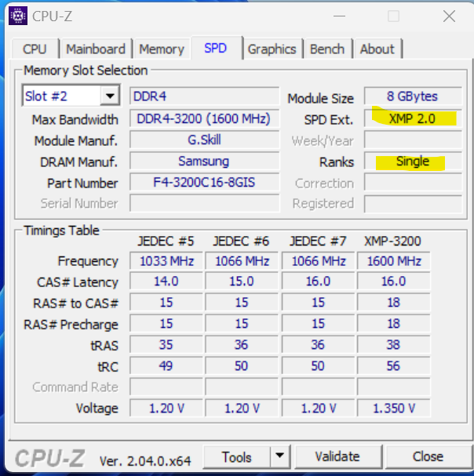The image size is (474, 476).
Task: Expand the Slot #2 dropdown arrow
Action: [110, 96]
